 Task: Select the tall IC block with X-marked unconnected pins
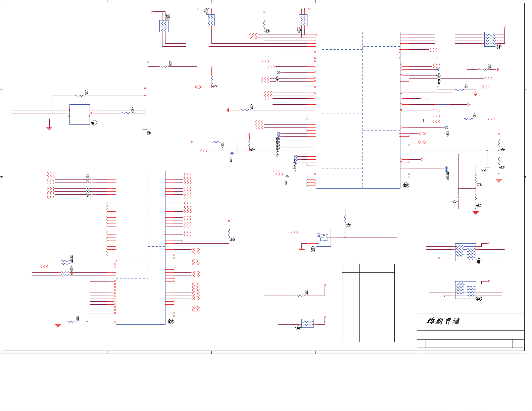(x=141, y=248)
